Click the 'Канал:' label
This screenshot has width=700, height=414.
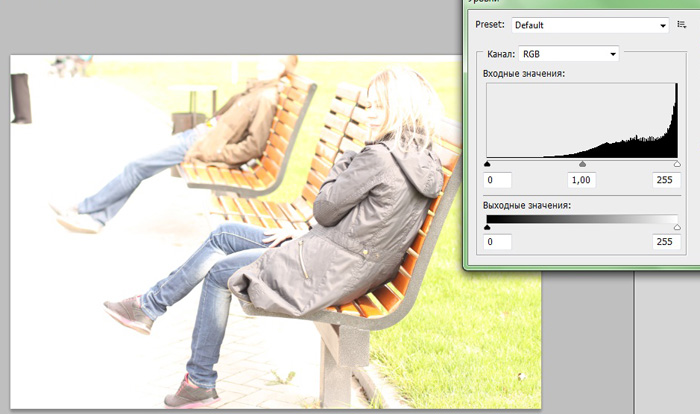pos(501,54)
